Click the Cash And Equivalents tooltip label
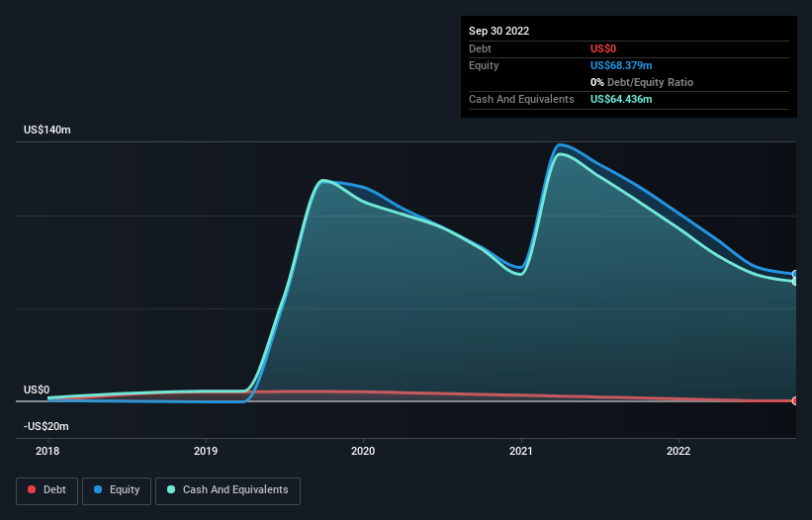 (521, 99)
